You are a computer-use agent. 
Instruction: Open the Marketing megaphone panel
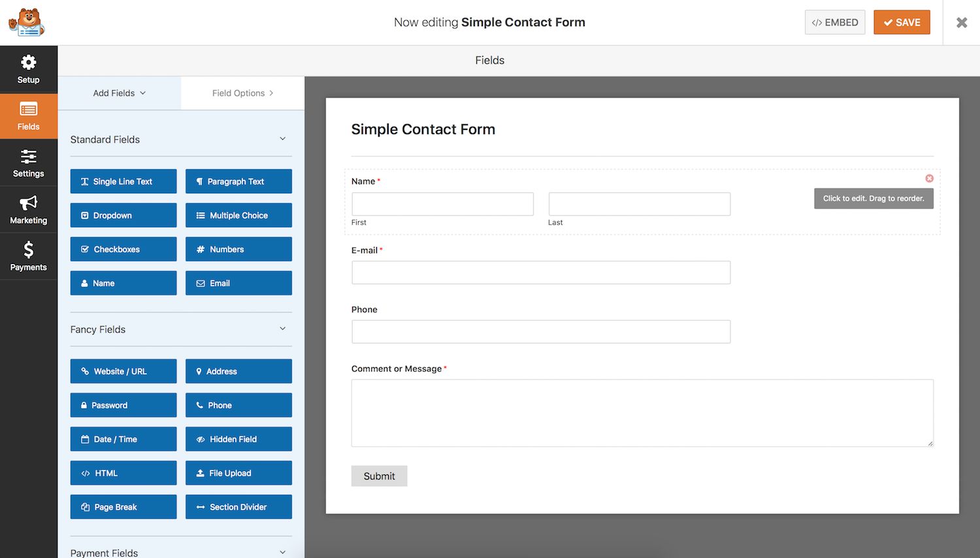[28, 210]
